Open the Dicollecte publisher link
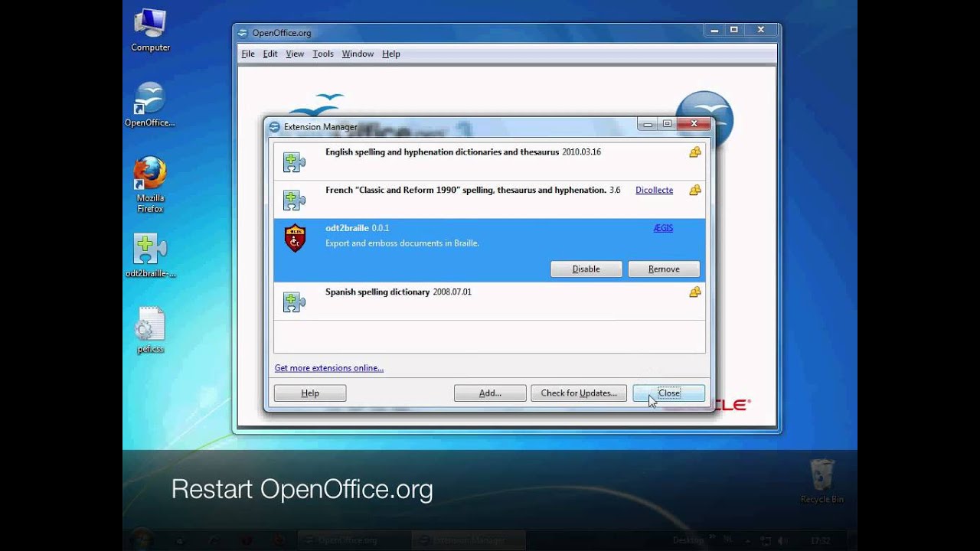980x551 pixels. (654, 190)
